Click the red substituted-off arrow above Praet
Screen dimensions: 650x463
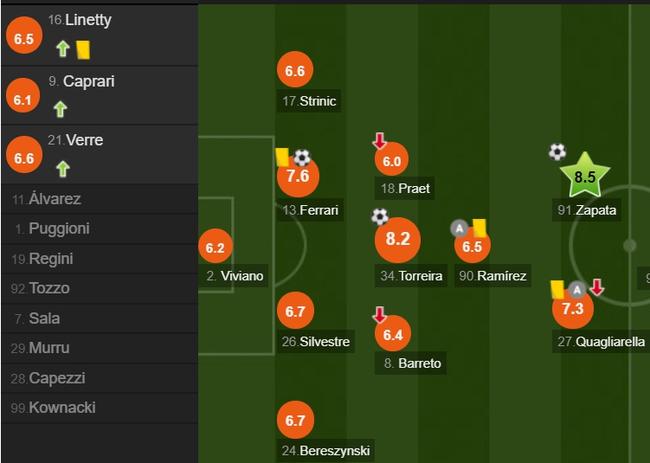(379, 141)
